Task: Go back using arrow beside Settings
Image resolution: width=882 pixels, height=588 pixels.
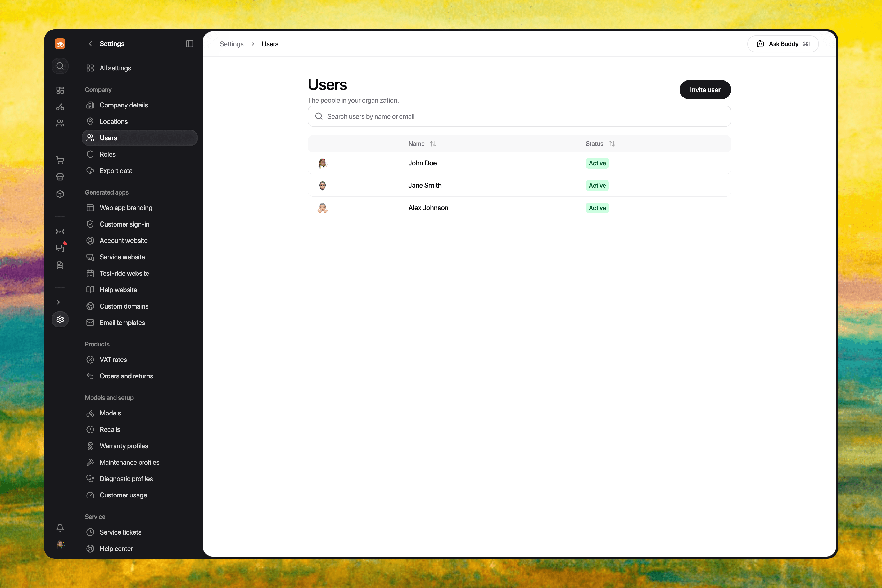Action: pos(90,44)
